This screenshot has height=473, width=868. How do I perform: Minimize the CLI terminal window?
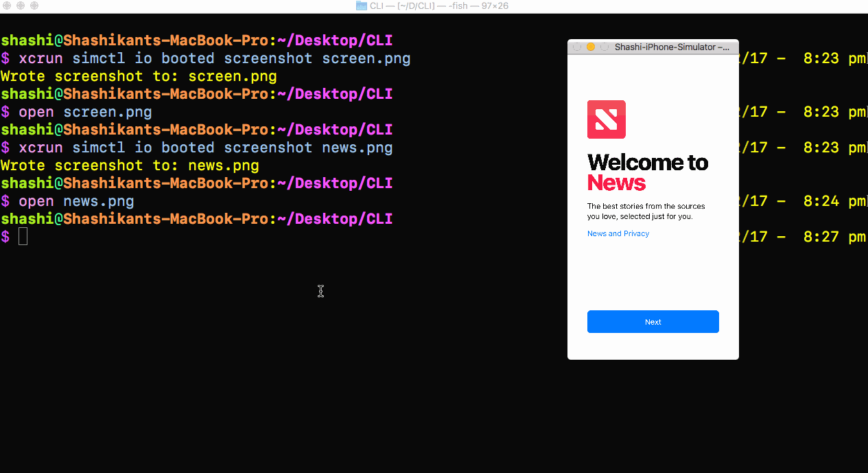pos(21,5)
